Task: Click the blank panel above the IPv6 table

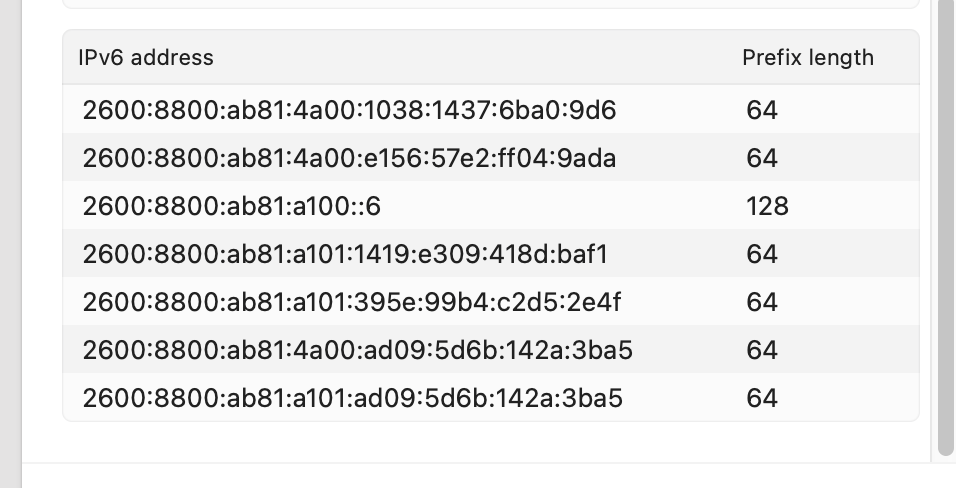Action: coord(490,4)
